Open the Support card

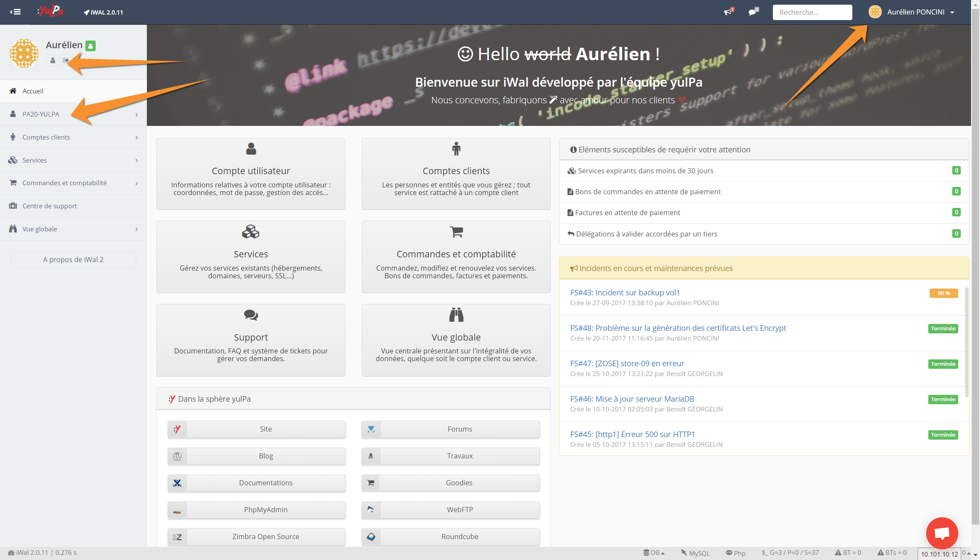[251, 340]
